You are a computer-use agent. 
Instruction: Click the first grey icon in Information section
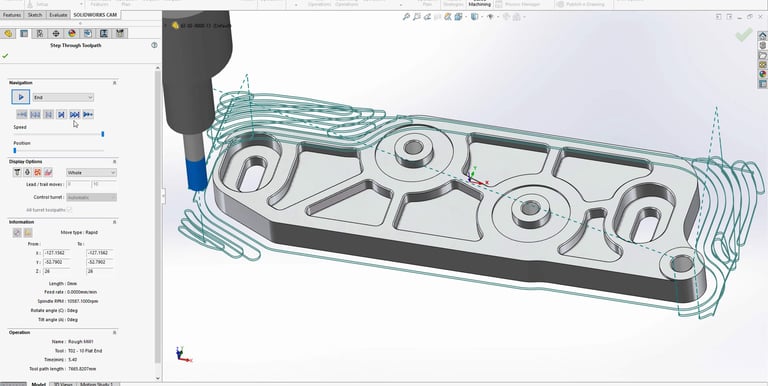17,233
